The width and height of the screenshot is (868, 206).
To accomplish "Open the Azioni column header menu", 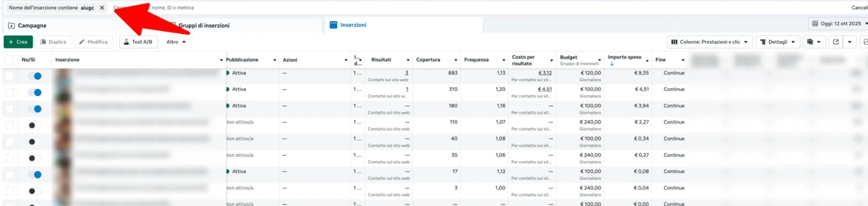I will click(x=346, y=60).
